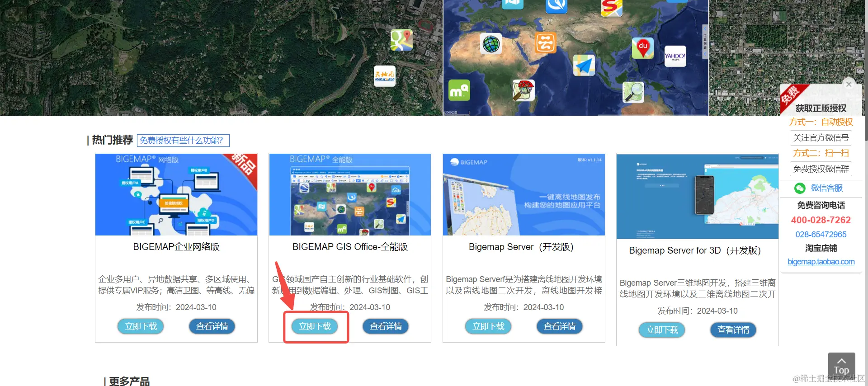Open BIGEMAP 网络版 product thumbnail
The height and width of the screenshot is (386, 868).
tap(176, 194)
